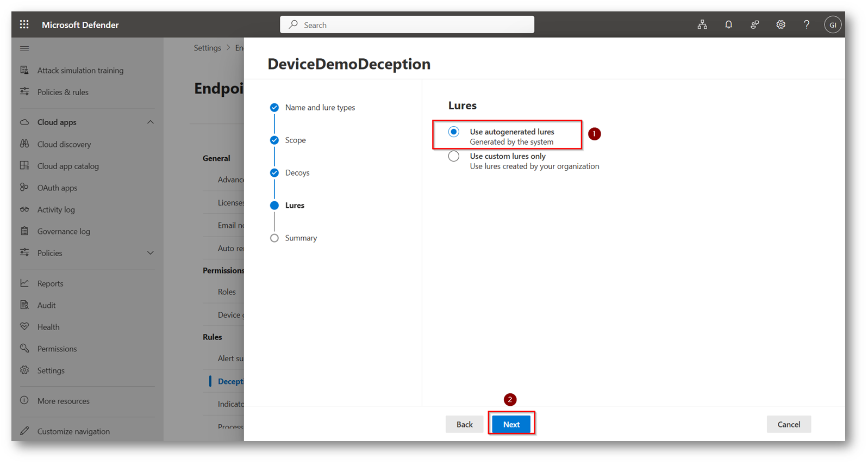Select Use custom lures only option

click(454, 157)
